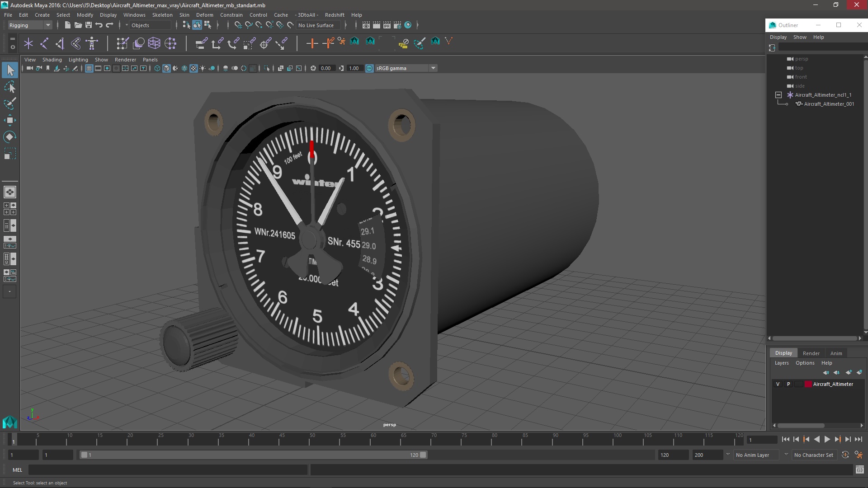Open the Shading menu in viewport
The height and width of the screenshot is (488, 868).
(x=52, y=59)
